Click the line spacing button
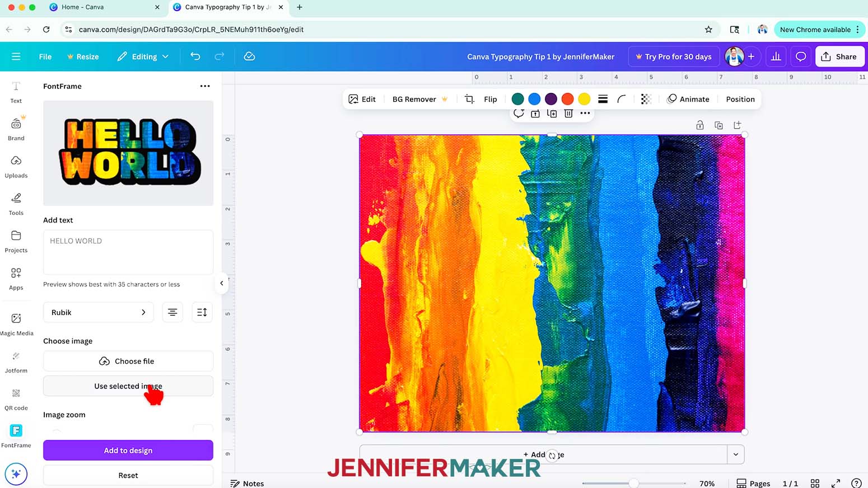The image size is (868, 488). 202,312
